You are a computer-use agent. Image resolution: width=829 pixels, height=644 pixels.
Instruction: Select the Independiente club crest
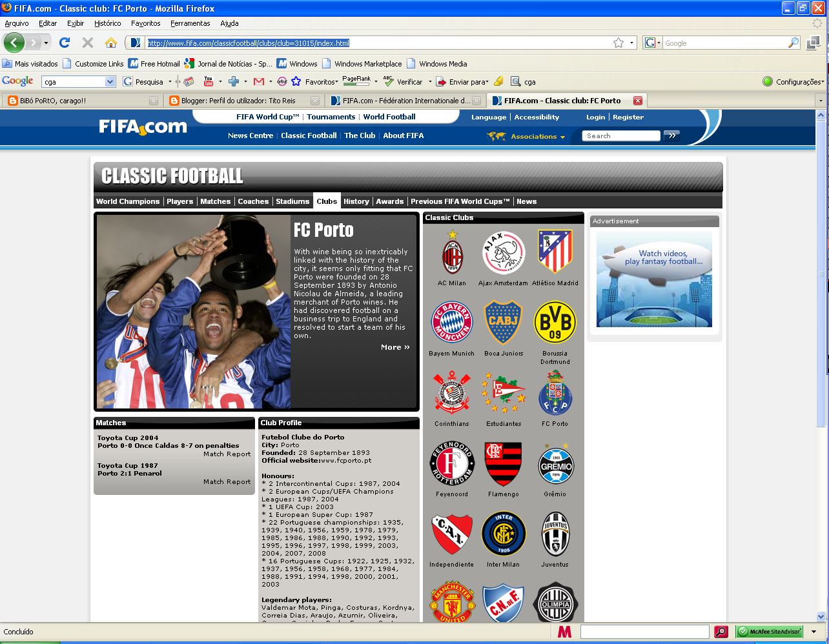(x=452, y=534)
